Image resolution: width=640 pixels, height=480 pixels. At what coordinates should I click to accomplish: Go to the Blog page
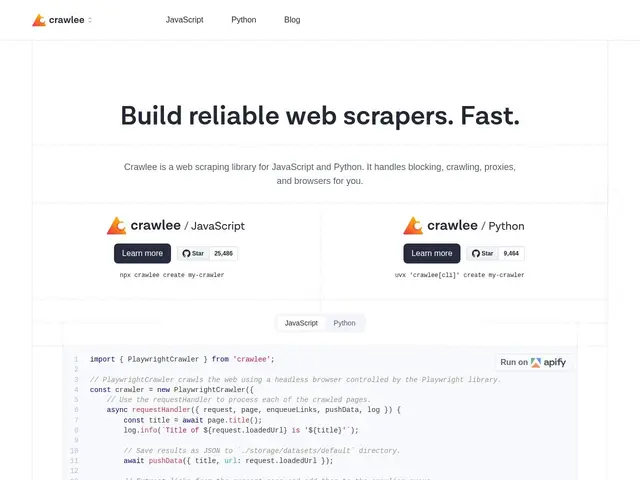(x=292, y=20)
